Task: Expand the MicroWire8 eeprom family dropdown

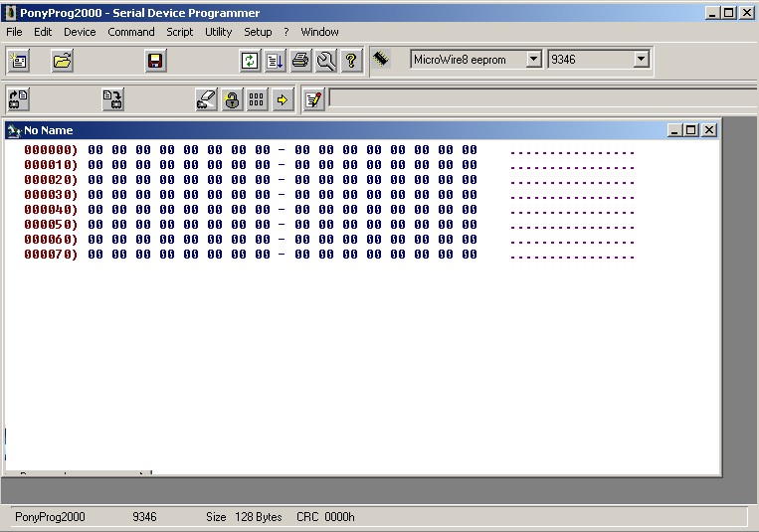Action: click(533, 60)
